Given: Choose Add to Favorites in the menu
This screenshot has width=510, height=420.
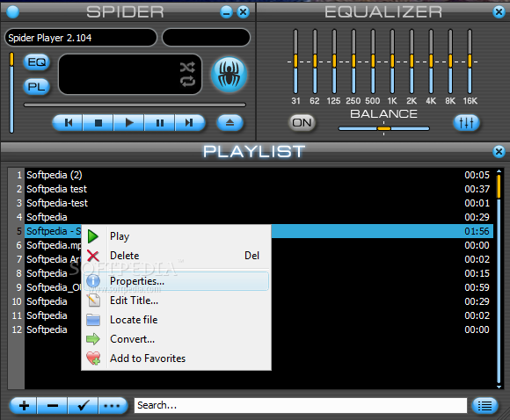Looking at the screenshot, I should [x=176, y=358].
